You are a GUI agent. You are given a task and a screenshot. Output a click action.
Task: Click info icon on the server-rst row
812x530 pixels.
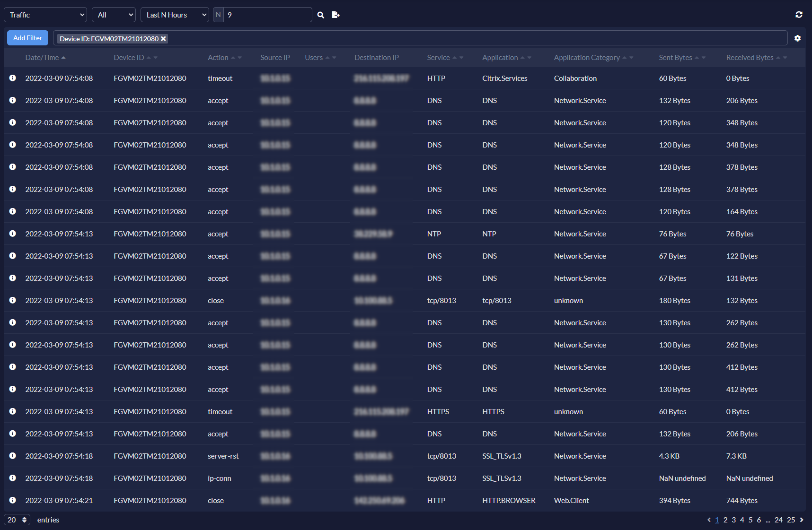(x=13, y=456)
